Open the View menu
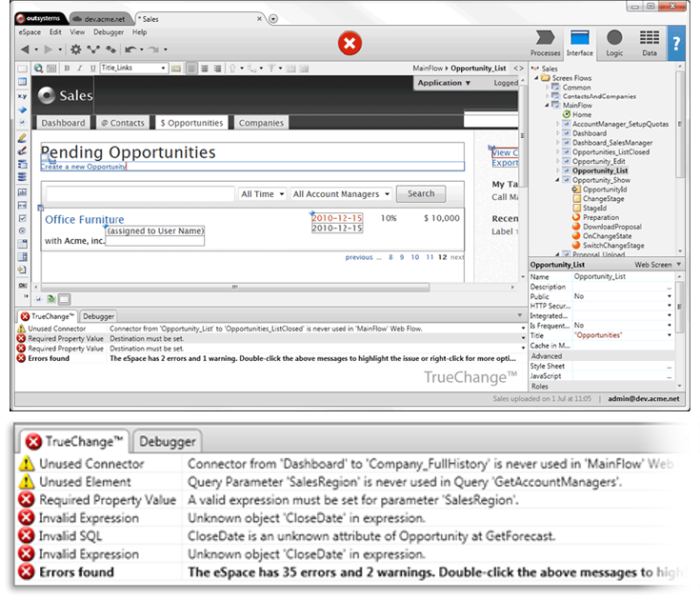700x600 pixels. (x=77, y=32)
